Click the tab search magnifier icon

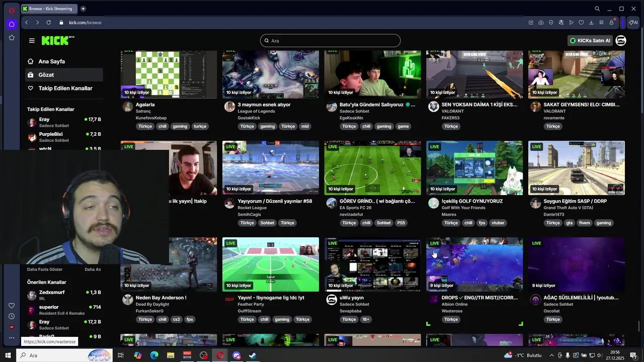click(x=597, y=9)
